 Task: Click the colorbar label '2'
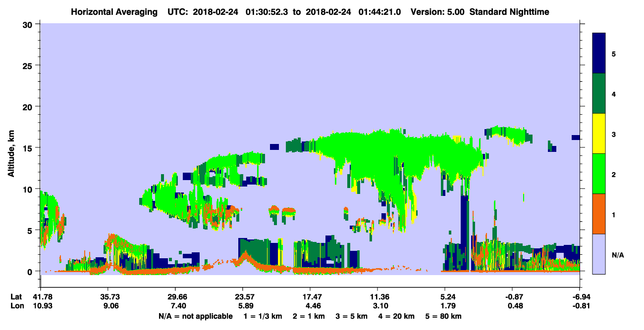614,174
